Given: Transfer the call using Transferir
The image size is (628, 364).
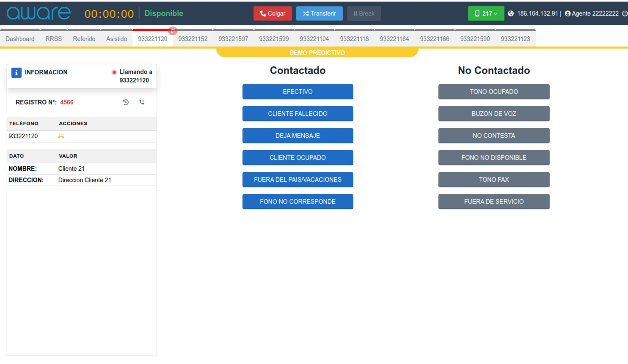Looking at the screenshot, I should point(320,14).
